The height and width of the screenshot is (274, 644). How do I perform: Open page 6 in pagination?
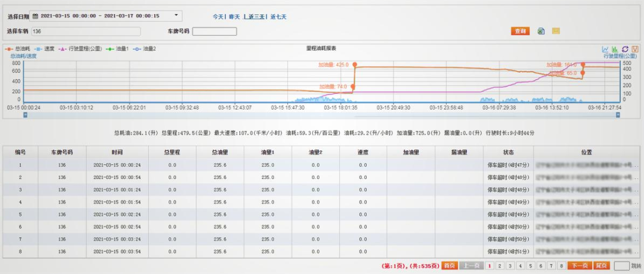[x=541, y=266]
